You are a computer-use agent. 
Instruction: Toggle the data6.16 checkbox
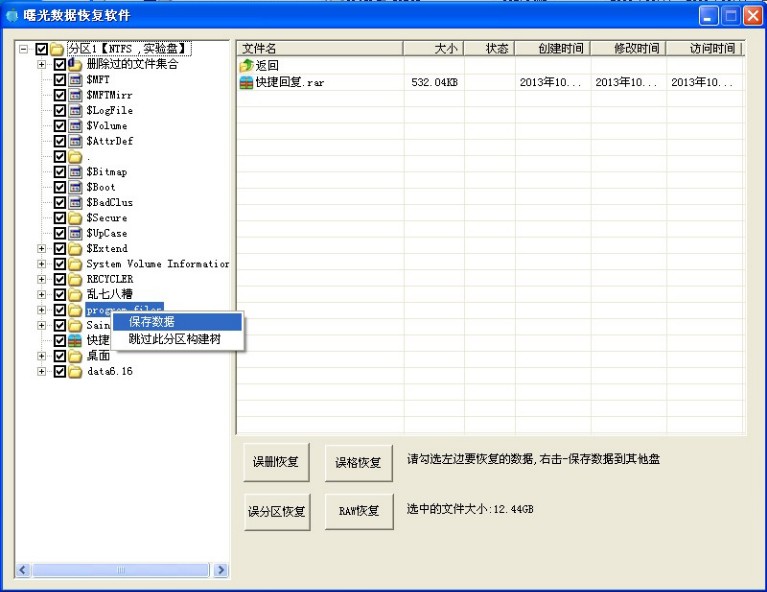(60, 371)
